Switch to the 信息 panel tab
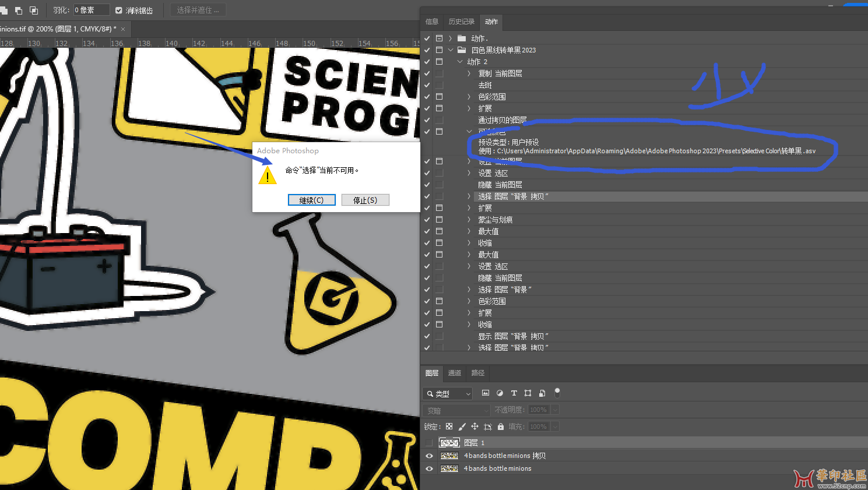 click(x=432, y=22)
